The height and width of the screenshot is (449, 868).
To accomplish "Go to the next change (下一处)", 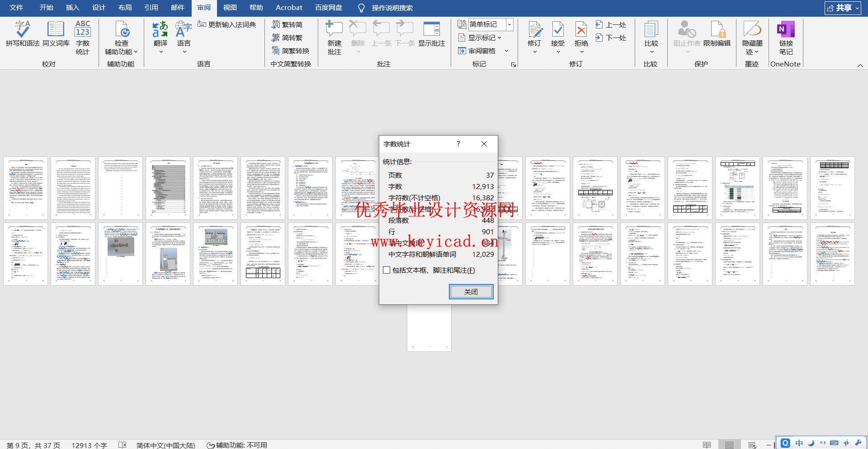I will pos(611,38).
